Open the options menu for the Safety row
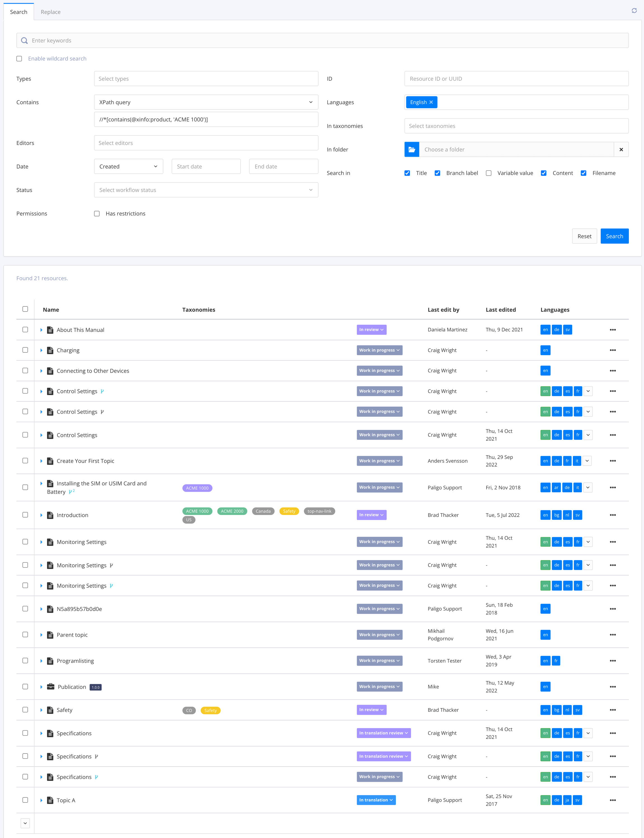The image size is (644, 838). pos(613,710)
